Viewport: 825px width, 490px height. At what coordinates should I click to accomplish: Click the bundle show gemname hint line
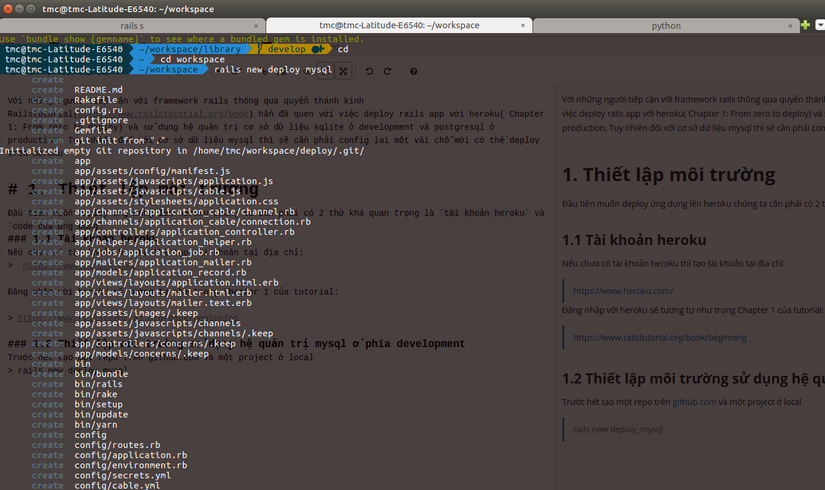click(x=182, y=39)
